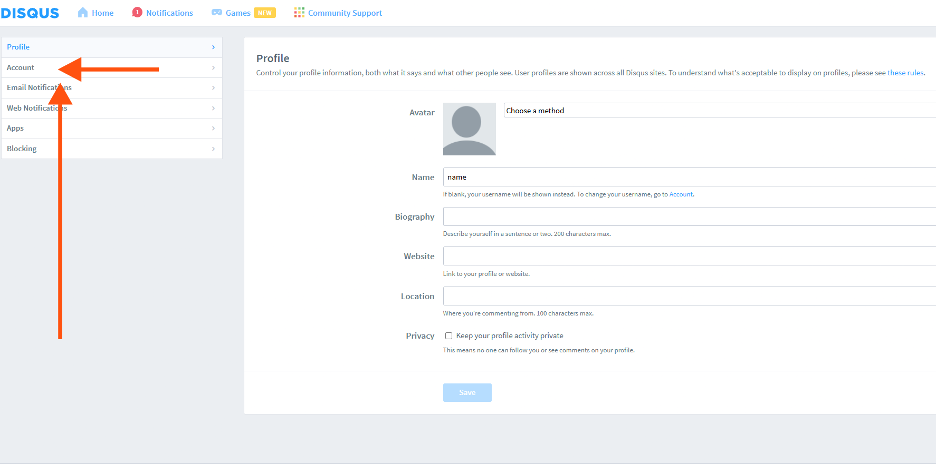Click the chevron on the Blocking row
This screenshot has width=936, height=464.
[x=213, y=149]
